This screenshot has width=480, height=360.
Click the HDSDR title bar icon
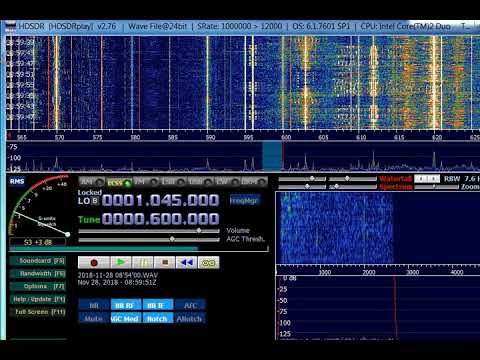click(x=10, y=26)
